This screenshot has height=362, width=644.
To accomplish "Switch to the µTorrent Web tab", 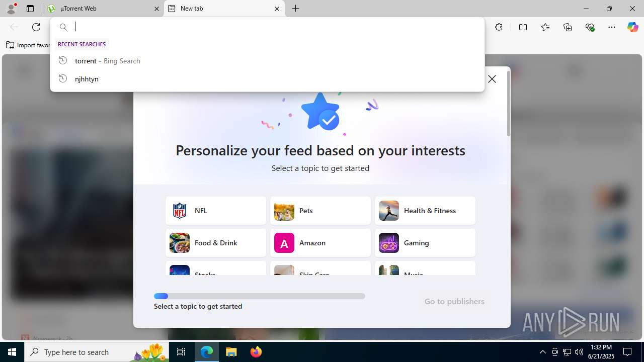I will (104, 9).
